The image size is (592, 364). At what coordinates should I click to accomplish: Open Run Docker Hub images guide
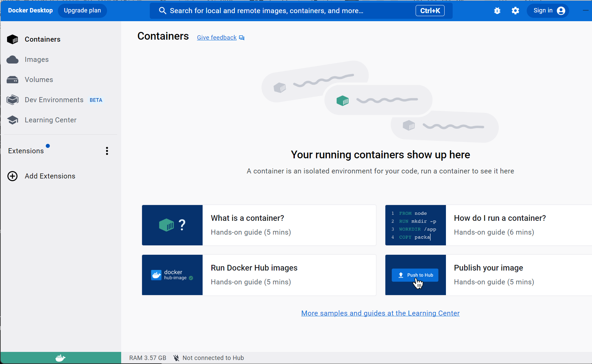[x=259, y=275]
